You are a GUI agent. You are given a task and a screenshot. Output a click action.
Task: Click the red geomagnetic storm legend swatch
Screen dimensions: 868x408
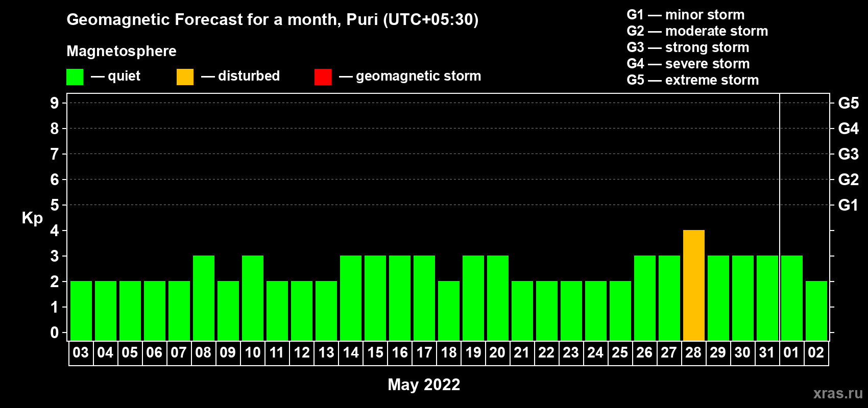(x=323, y=77)
